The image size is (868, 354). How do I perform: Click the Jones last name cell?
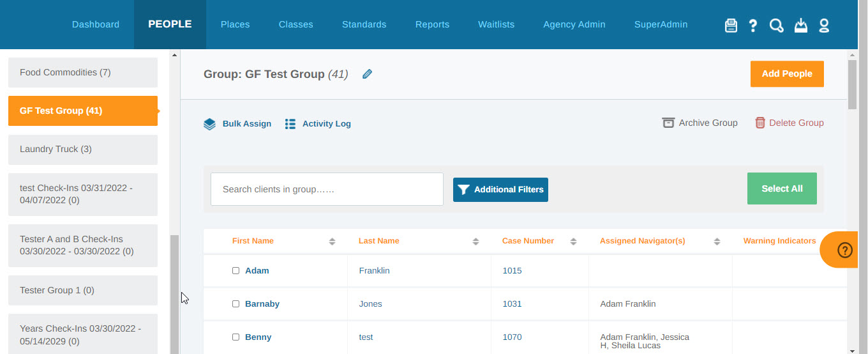(370, 304)
